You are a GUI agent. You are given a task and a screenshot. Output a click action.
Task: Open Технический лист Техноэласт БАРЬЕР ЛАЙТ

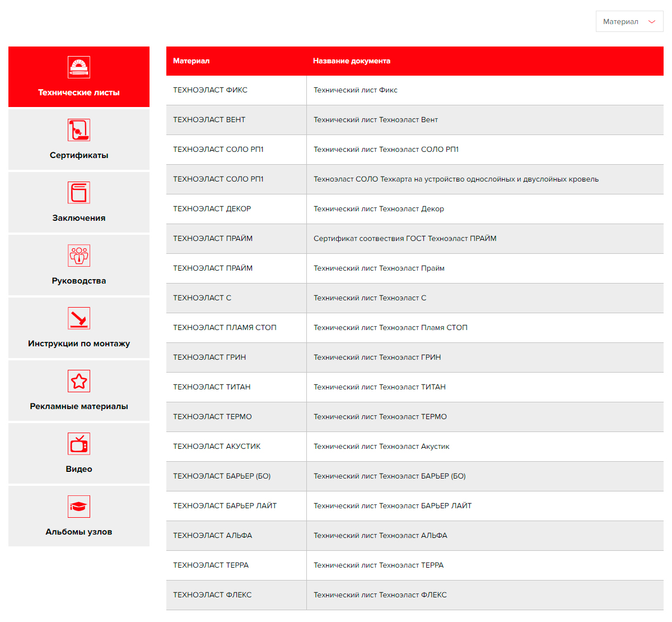(393, 506)
